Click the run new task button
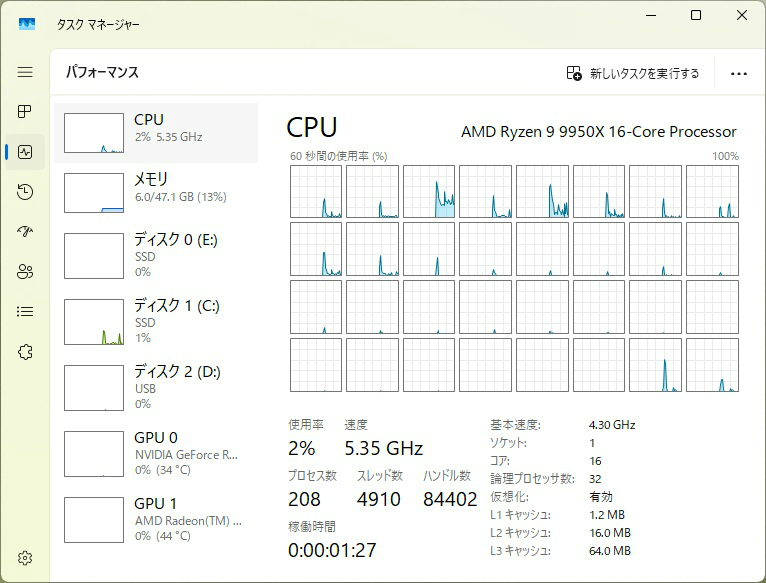The width and height of the screenshot is (766, 583). pos(633,73)
